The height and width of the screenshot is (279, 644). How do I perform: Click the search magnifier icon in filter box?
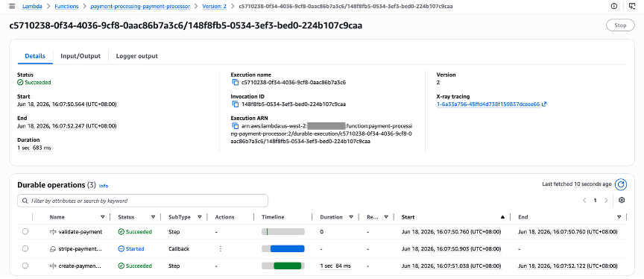pyautogui.click(x=25, y=201)
